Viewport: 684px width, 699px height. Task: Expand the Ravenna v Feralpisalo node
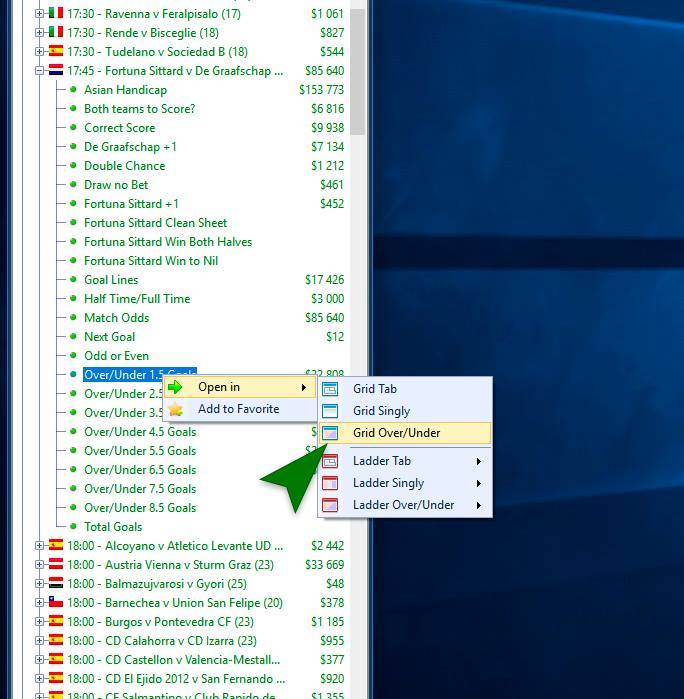[x=39, y=13]
